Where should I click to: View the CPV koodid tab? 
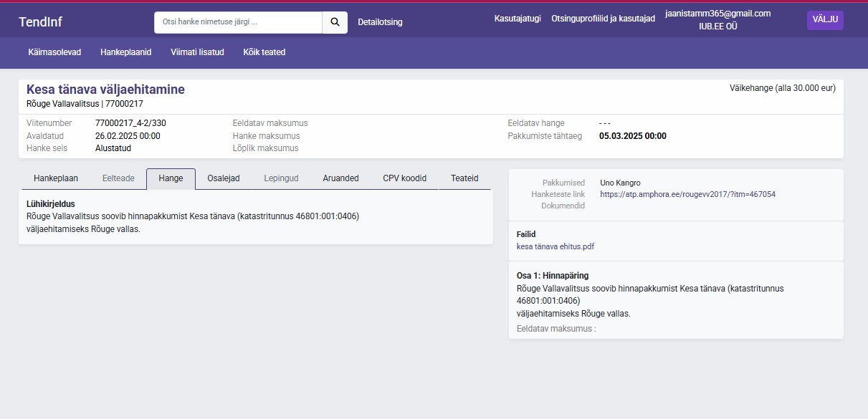pos(404,178)
